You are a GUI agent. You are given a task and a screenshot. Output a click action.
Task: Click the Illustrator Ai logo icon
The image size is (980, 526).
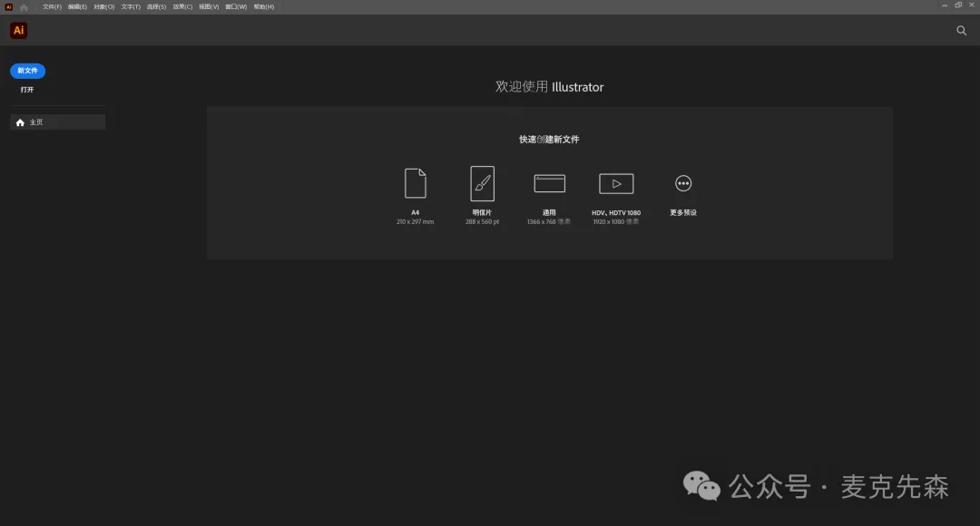click(x=19, y=30)
